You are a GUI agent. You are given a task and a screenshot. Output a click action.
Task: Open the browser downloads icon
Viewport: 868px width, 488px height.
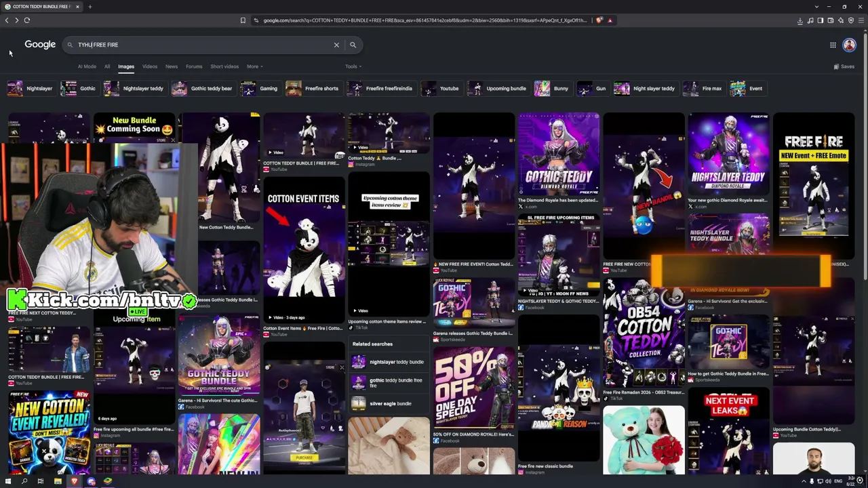tap(800, 20)
